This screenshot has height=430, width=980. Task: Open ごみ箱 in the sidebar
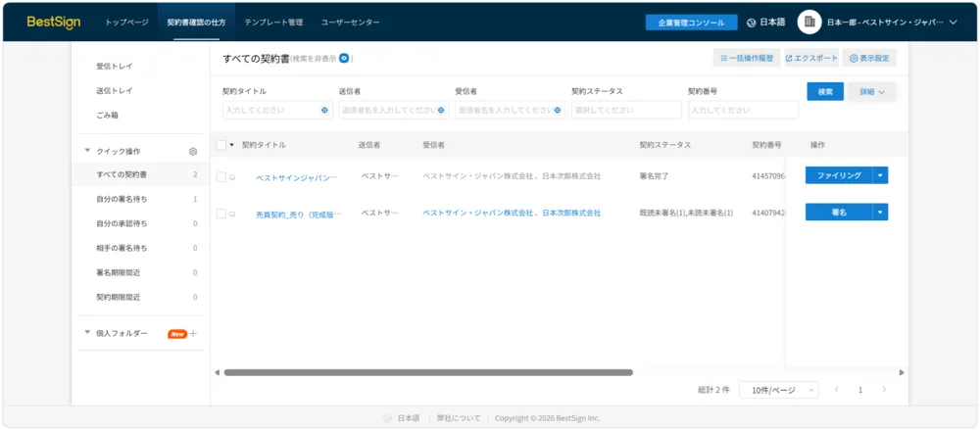(x=107, y=116)
